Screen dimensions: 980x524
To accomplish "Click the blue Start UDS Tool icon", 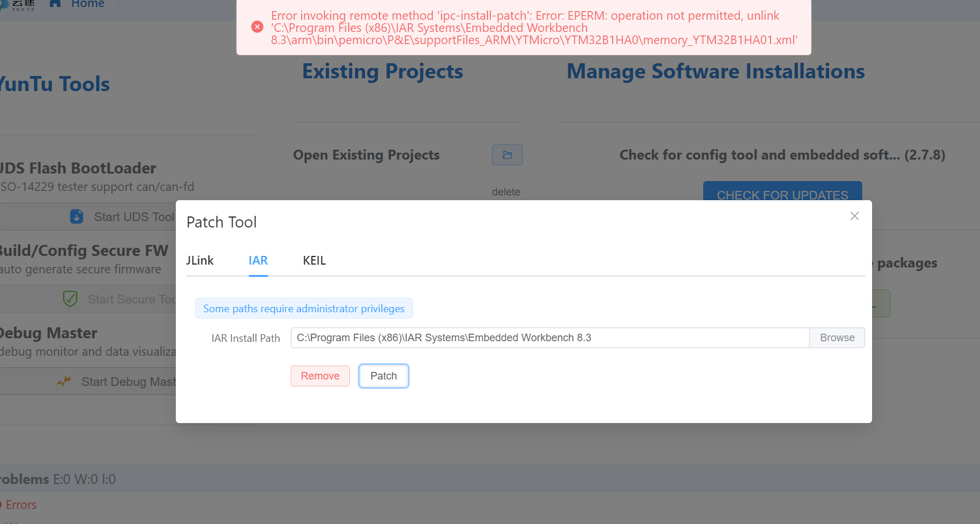I will point(77,216).
